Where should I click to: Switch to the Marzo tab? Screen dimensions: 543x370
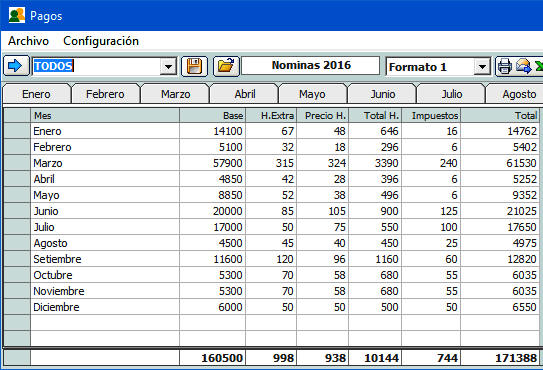[x=175, y=94]
